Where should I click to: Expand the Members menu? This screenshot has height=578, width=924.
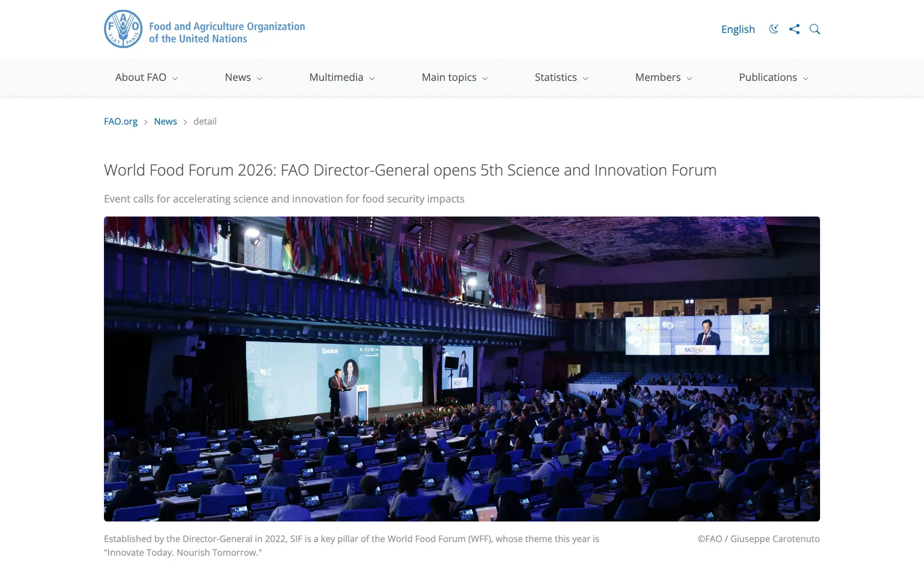point(664,77)
